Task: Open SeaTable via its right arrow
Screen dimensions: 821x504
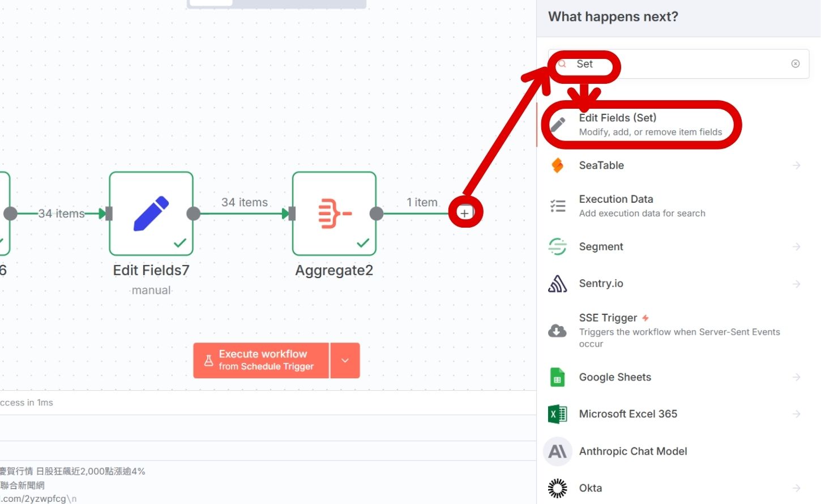Action: (796, 165)
